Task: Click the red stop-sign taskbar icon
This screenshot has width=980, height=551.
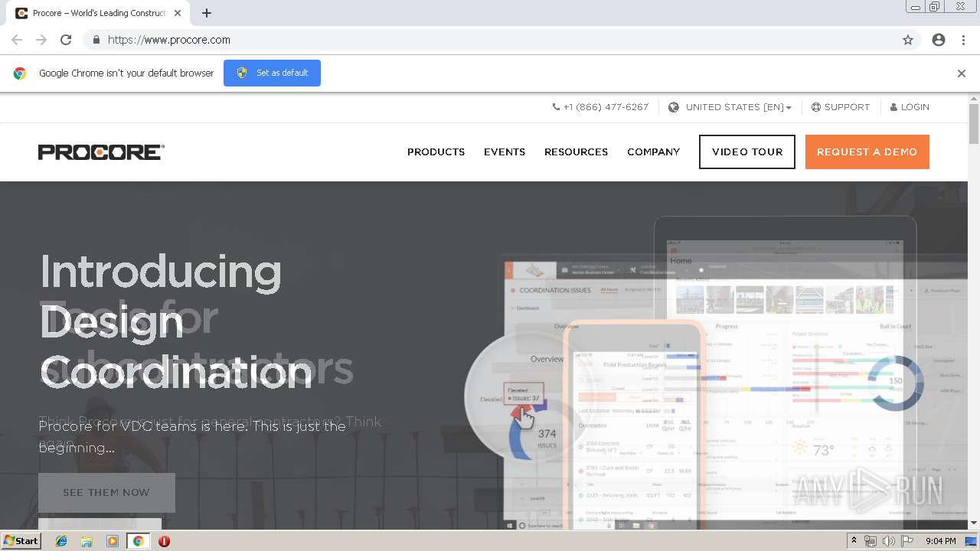Action: pos(164,541)
